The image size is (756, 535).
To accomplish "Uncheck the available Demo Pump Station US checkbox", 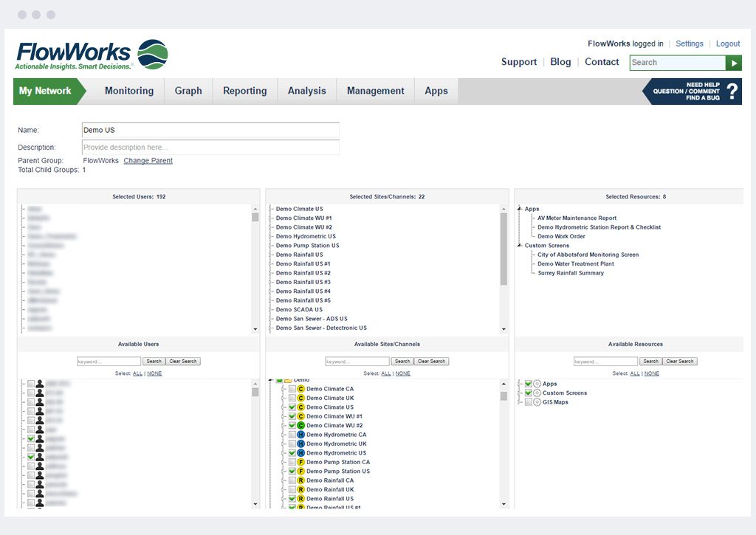I will [x=292, y=472].
